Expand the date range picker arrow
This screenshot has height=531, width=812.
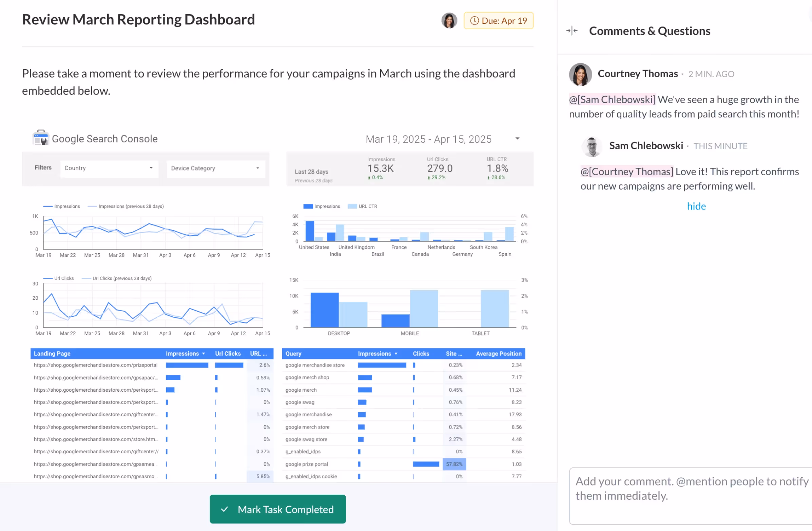point(517,138)
